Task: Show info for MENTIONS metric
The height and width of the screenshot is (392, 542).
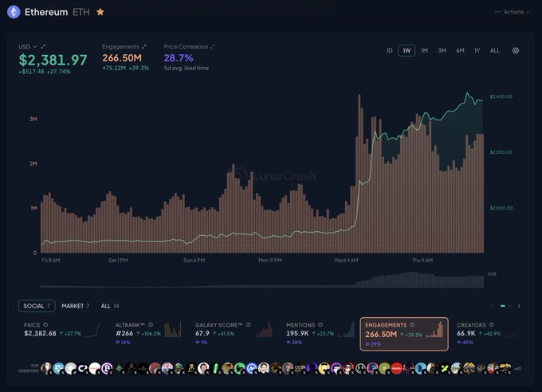Action: click(320, 324)
